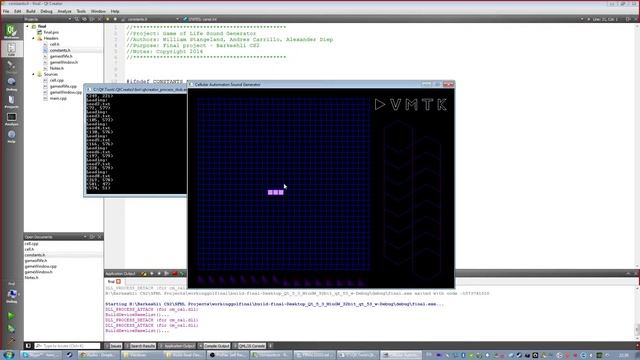Switch to Edit mode in the sidebar
The image size is (640, 360).
click(x=11, y=49)
